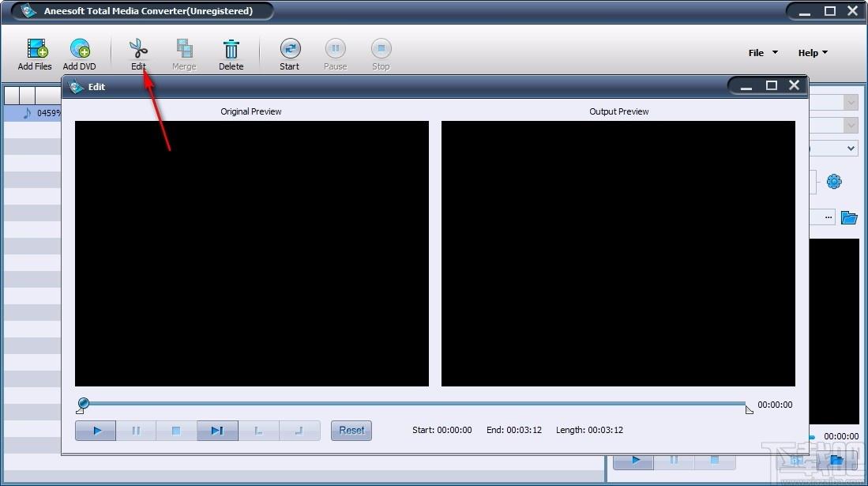Set trim start point bracket button
Screen dimensions: 868x486
258,431
